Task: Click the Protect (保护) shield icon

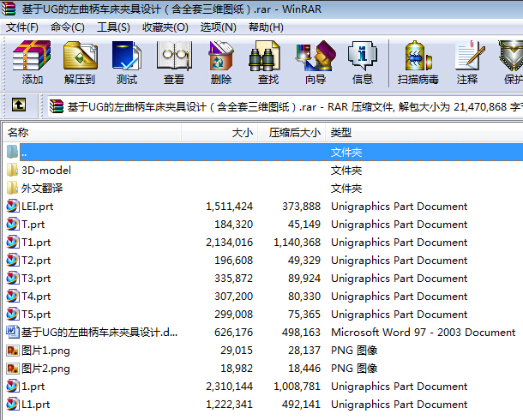Action: pyautogui.click(x=511, y=56)
